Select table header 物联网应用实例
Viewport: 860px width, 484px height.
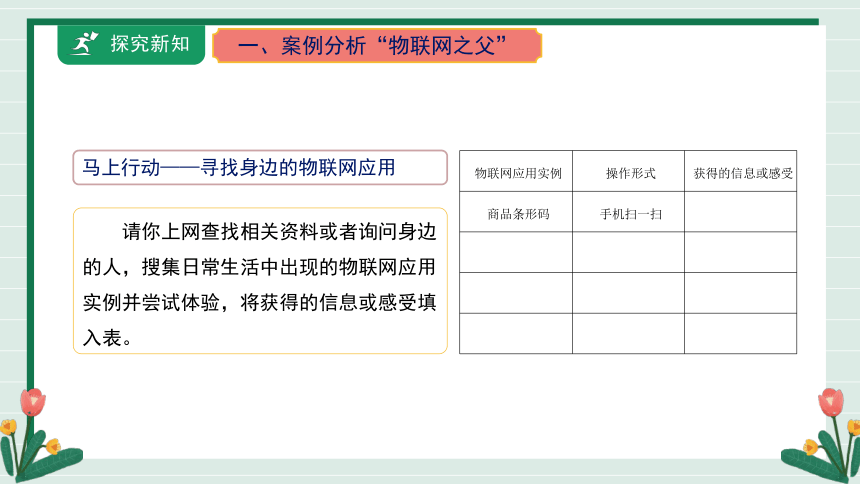[516, 171]
